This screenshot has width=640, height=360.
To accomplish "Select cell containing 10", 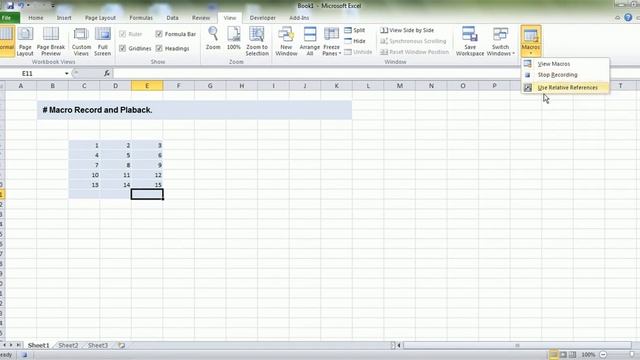I will (x=84, y=175).
